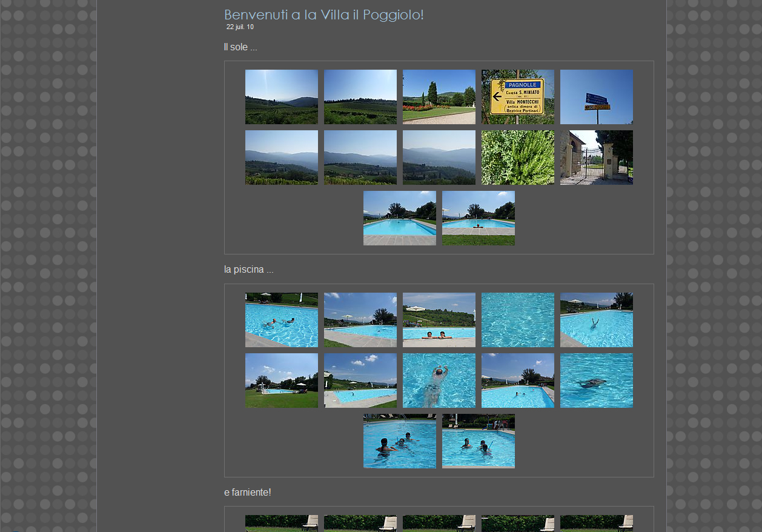
Task: View the blue street signs against sky photo
Action: click(596, 97)
